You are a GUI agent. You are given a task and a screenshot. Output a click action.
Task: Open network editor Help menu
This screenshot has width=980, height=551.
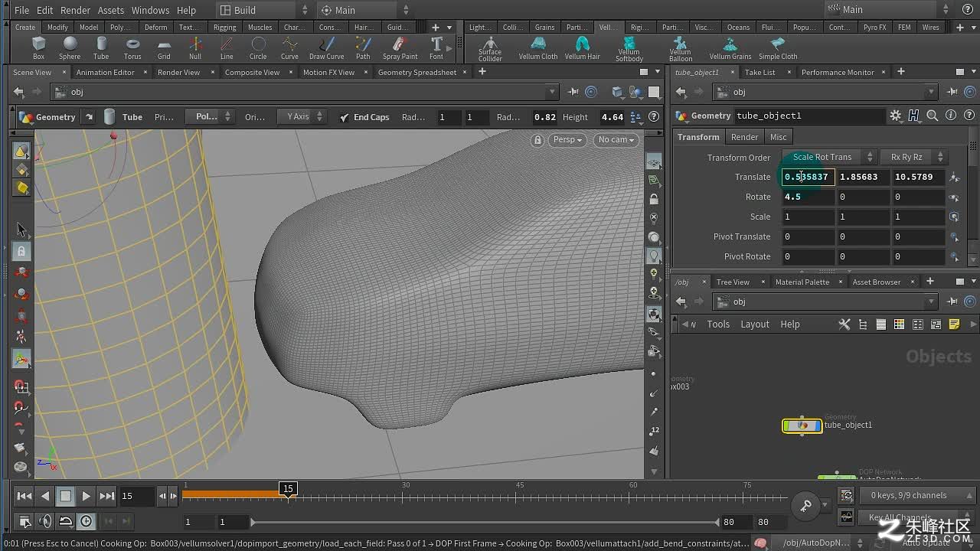[790, 324]
